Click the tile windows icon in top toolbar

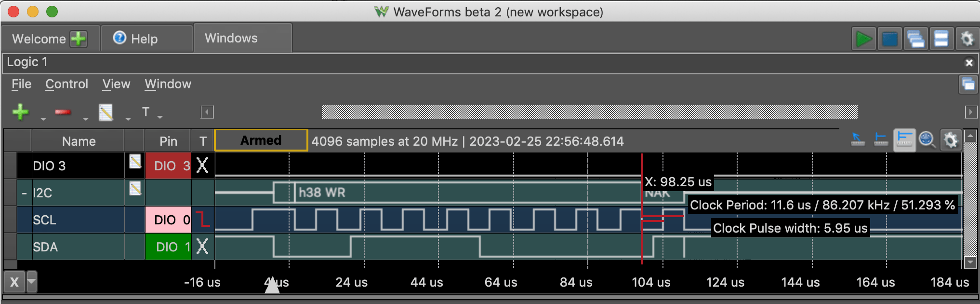pyautogui.click(x=941, y=39)
